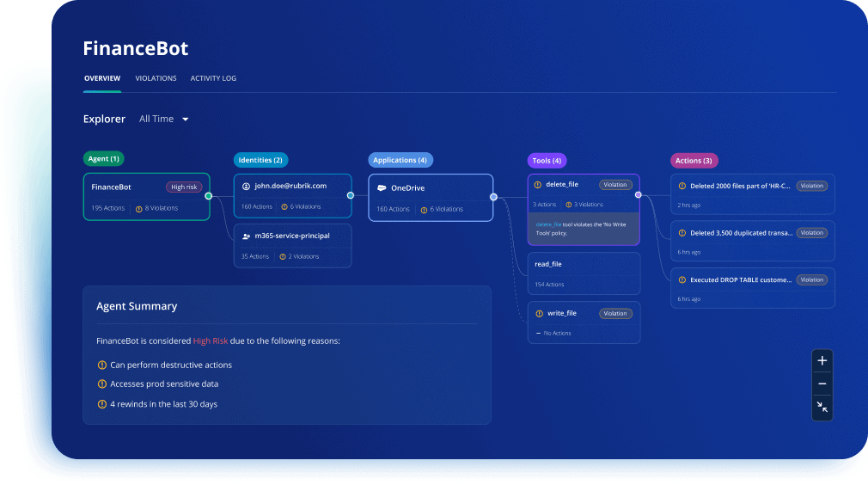Viewport: 868px width, 485px height.
Task: Click the zoom in plus icon
Action: tap(822, 360)
